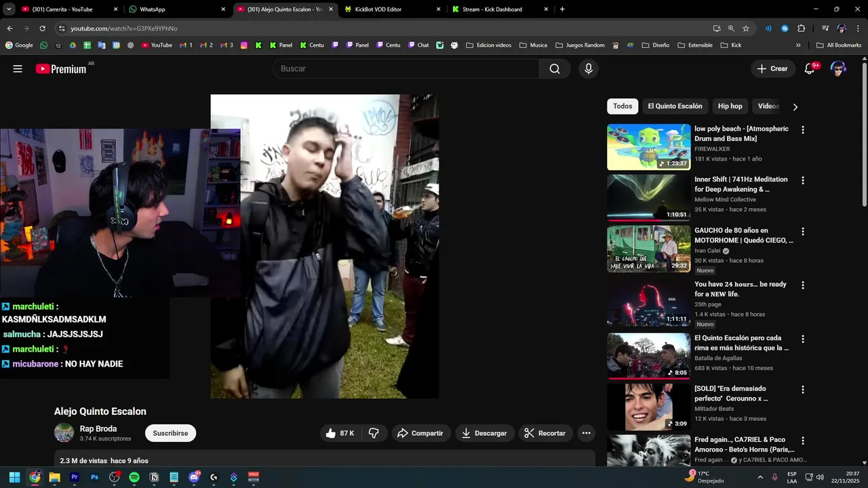Like the video with thumbs up

click(x=340, y=433)
